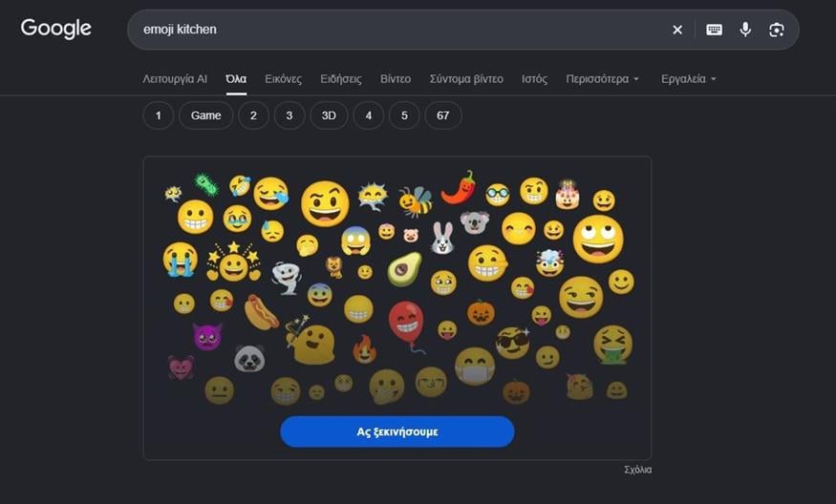Select the 67 suggestion chip
The height and width of the screenshot is (504, 836).
coord(443,115)
